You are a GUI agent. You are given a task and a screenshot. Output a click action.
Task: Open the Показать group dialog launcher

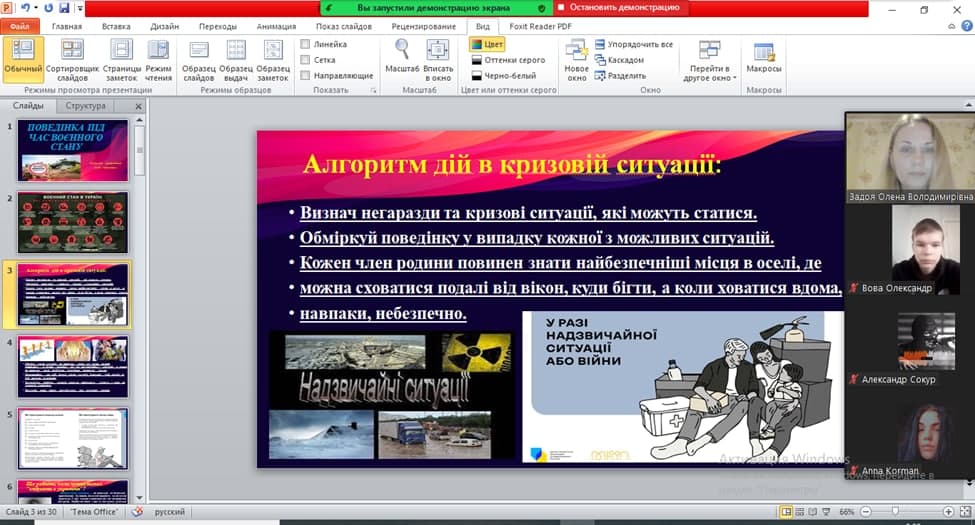(x=374, y=90)
